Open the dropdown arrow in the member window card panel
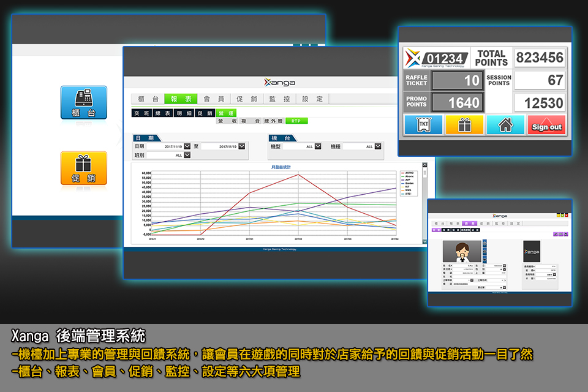 coord(555,274)
